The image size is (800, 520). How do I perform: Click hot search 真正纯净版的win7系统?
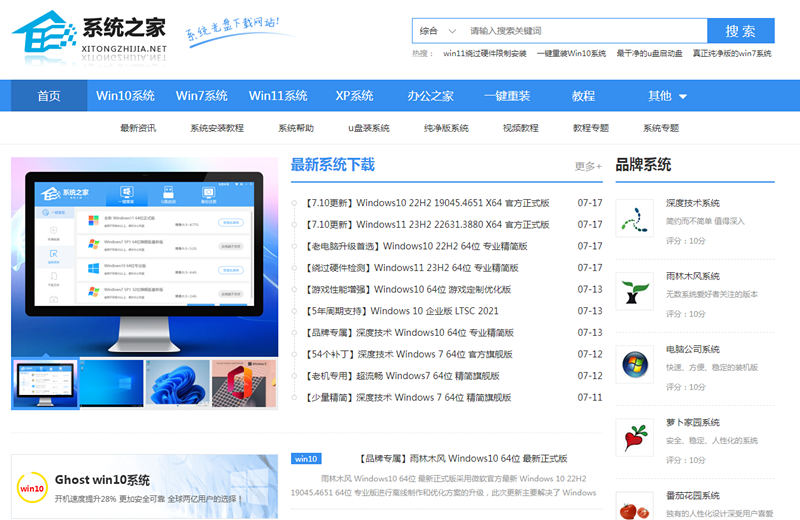732,54
